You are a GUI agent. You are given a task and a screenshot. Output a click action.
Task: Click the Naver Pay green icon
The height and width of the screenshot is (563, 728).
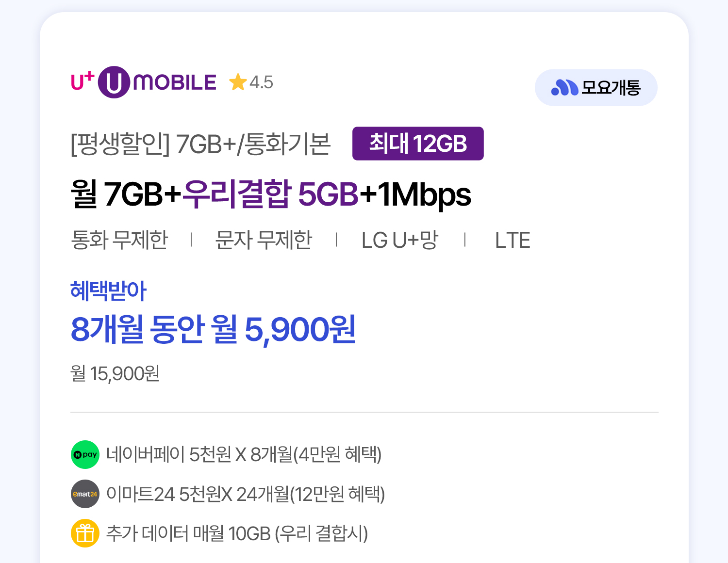(x=85, y=454)
